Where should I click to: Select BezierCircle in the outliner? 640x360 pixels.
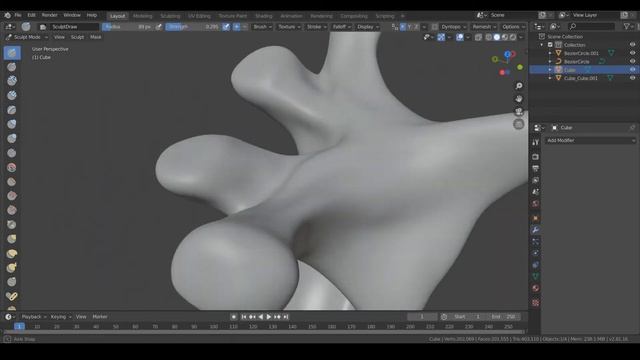point(576,62)
